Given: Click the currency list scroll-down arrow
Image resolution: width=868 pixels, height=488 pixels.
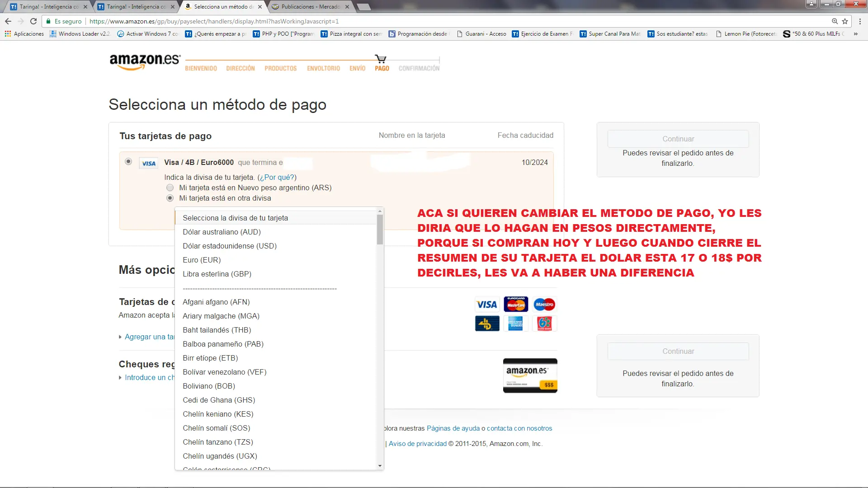Looking at the screenshot, I should [x=380, y=466].
